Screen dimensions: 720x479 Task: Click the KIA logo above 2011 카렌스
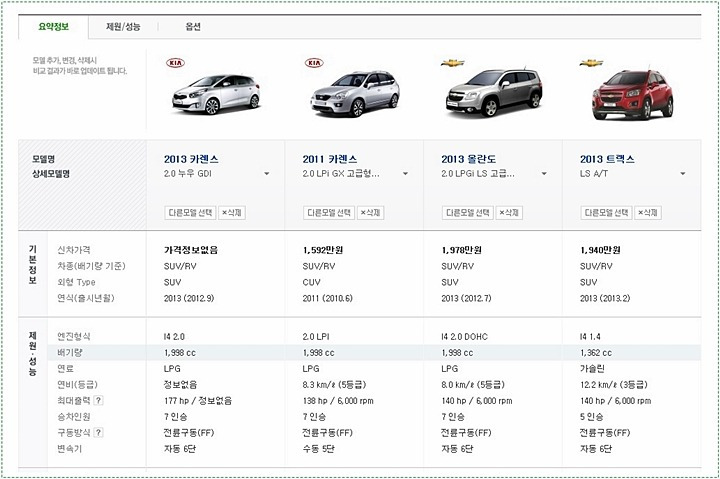[x=314, y=62]
